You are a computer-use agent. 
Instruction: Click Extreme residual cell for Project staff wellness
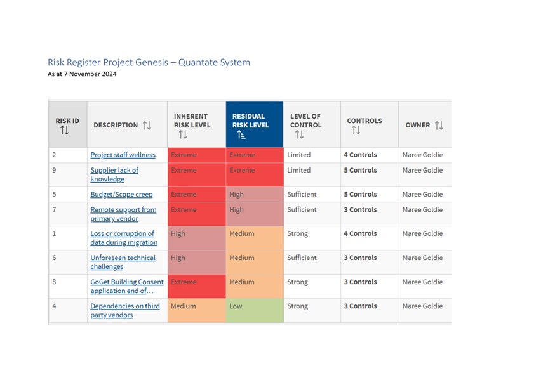tap(255, 155)
